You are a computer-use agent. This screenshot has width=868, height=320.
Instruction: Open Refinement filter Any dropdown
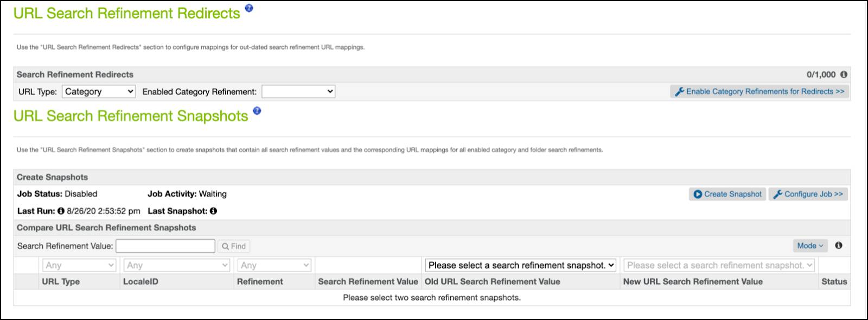[275, 265]
